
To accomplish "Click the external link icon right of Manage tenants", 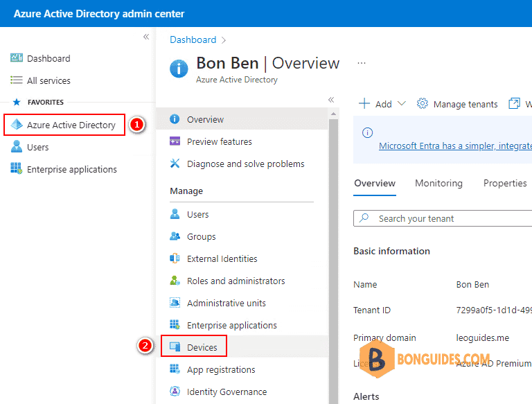I will pos(514,103).
